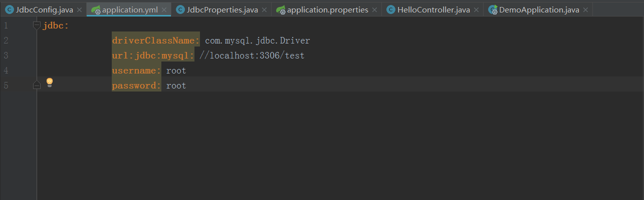Click the '//localhost:3306/test' text
This screenshot has width=644, height=200.
pyautogui.click(x=252, y=55)
